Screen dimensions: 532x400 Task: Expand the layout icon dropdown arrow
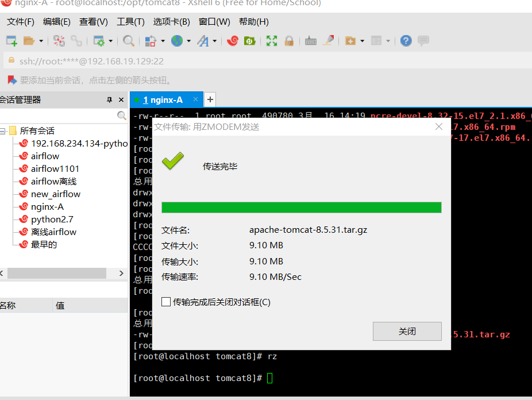pyautogui.click(x=388, y=41)
